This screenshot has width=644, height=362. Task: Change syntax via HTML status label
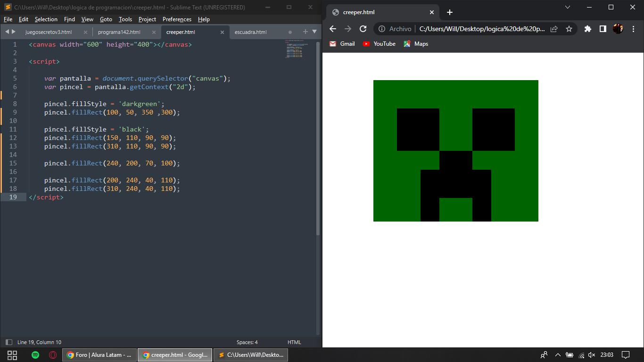294,342
